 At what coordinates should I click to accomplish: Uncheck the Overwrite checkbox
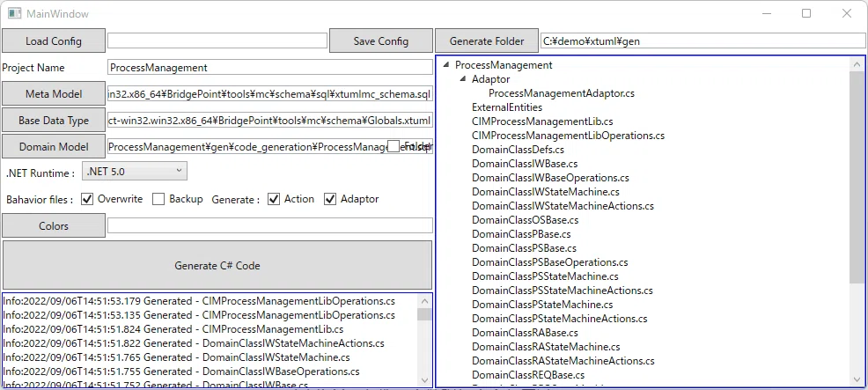point(87,199)
